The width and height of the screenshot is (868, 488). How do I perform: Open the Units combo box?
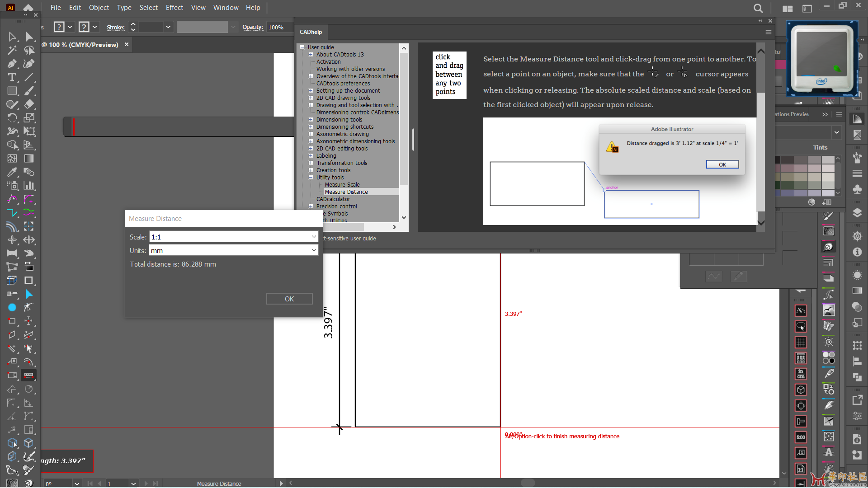point(234,250)
